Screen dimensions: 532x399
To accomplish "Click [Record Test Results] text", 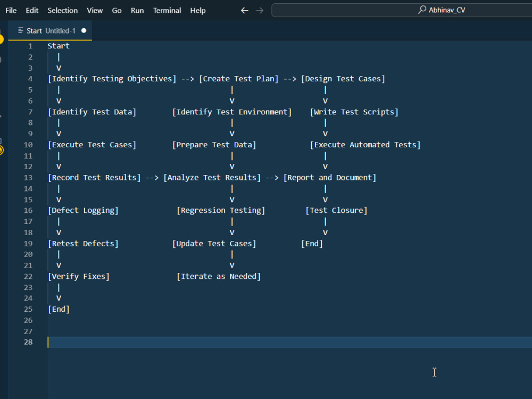I will pos(94,178).
